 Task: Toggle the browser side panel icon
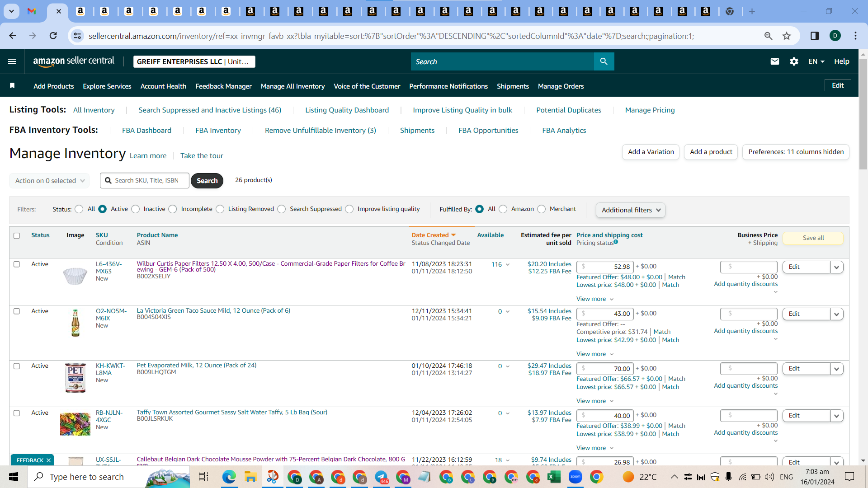click(x=815, y=36)
